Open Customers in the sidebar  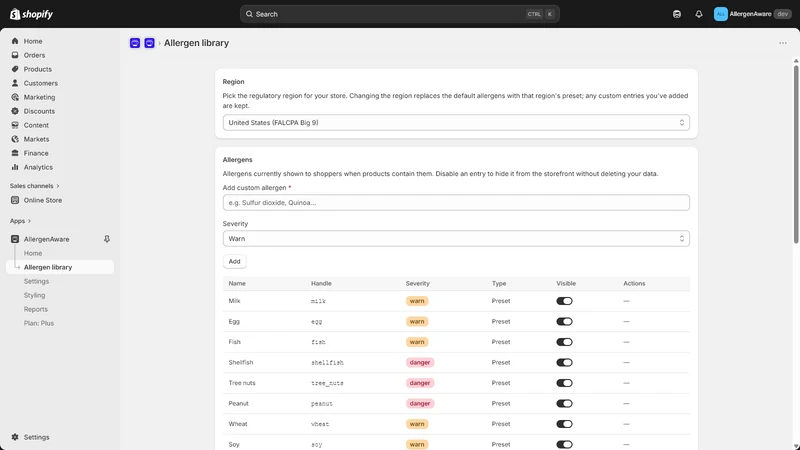pyautogui.click(x=41, y=83)
